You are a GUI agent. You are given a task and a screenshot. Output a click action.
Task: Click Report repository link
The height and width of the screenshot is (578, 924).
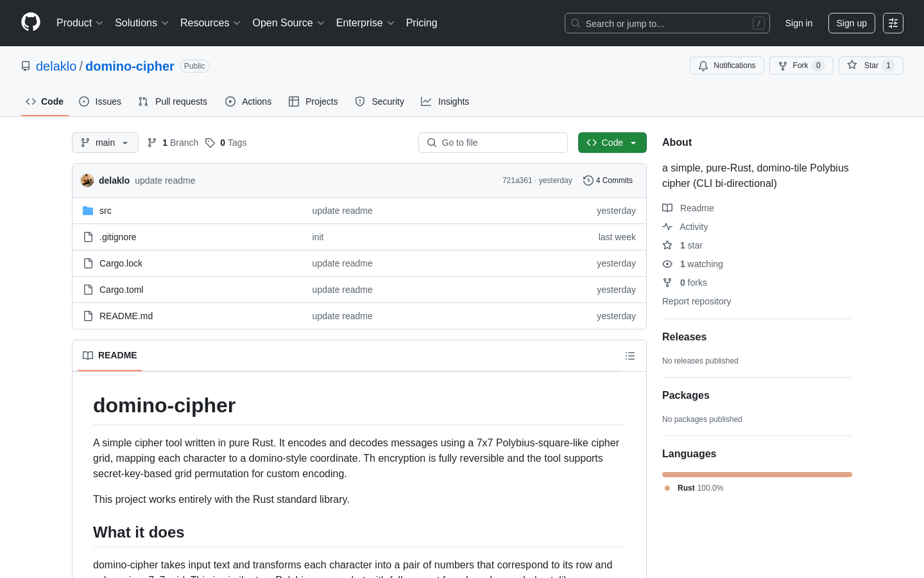click(696, 301)
